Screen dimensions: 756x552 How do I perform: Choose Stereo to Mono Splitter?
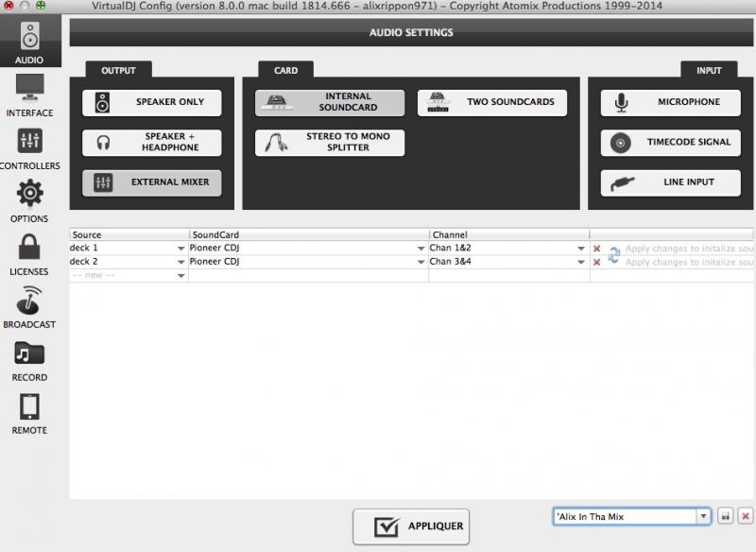coord(330,142)
